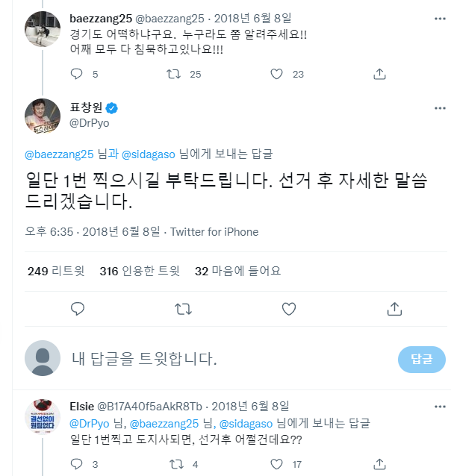This screenshot has height=476, width=451.
Task: Open 표창원's profile picture
Action: (43, 113)
